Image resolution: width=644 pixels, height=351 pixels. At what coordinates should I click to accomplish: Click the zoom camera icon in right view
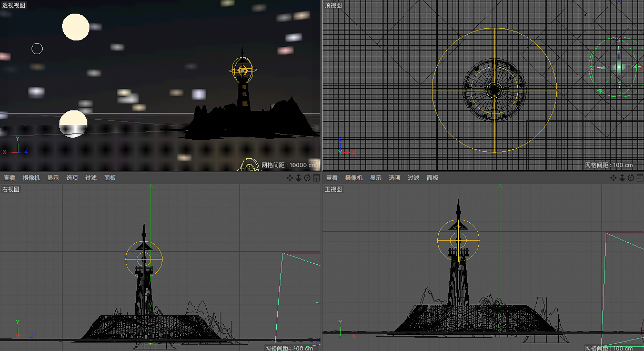click(x=298, y=178)
